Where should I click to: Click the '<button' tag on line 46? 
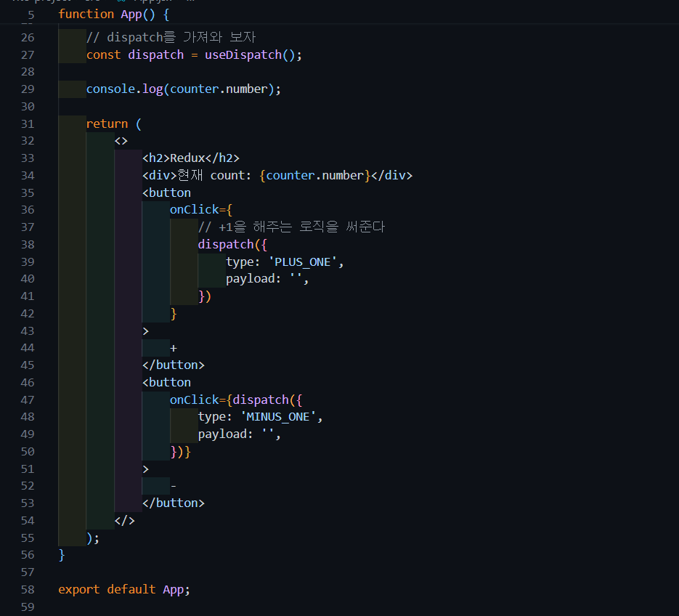(x=167, y=383)
